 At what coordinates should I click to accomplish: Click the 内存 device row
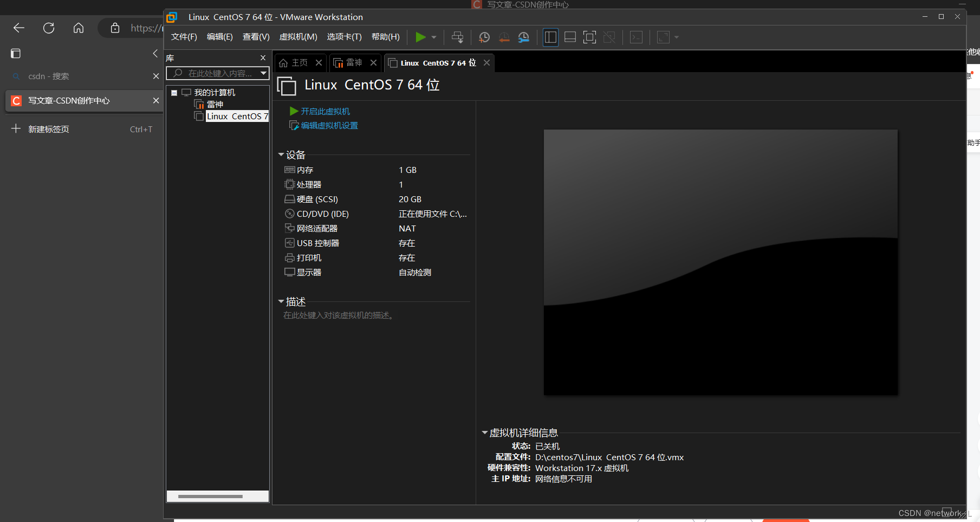(376, 170)
